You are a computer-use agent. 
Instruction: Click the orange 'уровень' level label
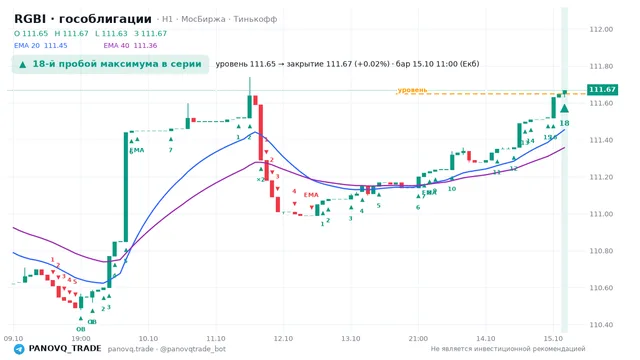412,90
